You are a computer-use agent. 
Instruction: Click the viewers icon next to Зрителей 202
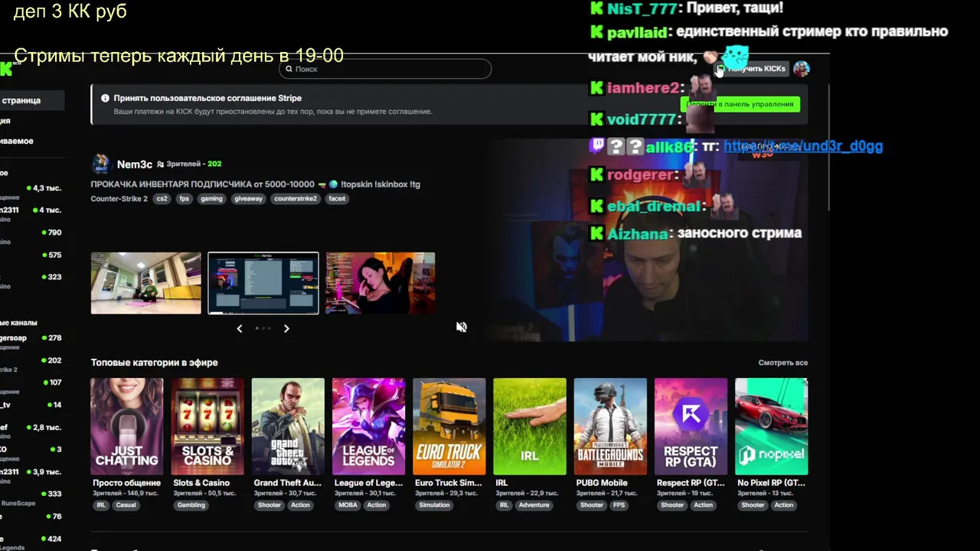161,164
